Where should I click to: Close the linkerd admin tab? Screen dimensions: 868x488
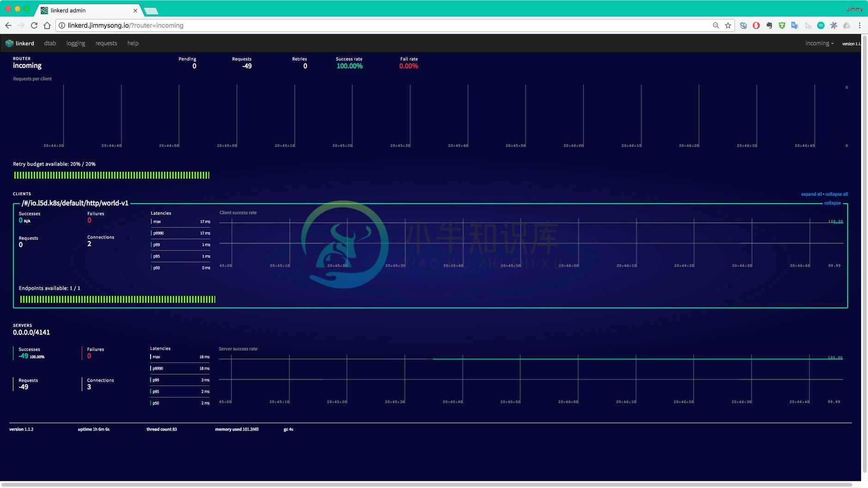(x=135, y=10)
